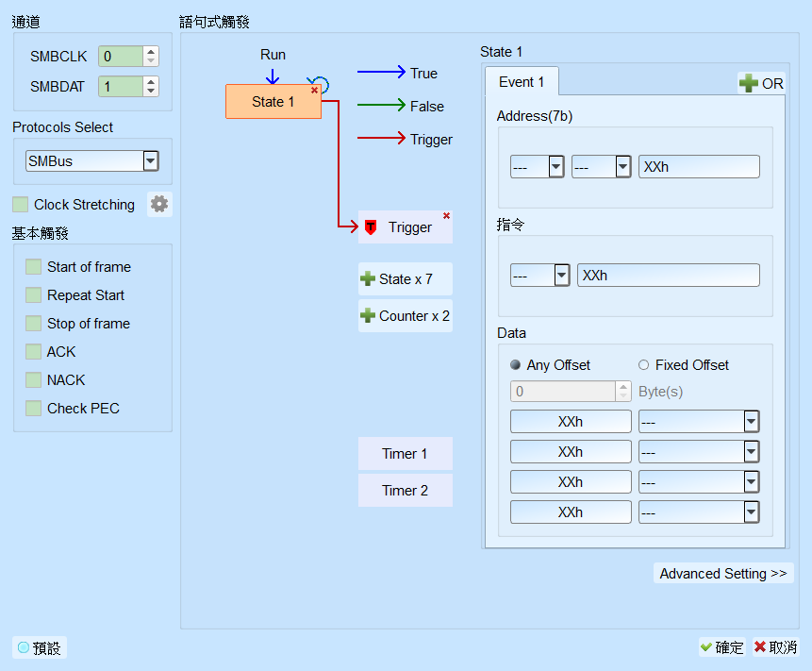Add a new state via State x 7
This screenshot has width=812, height=671.
(405, 278)
